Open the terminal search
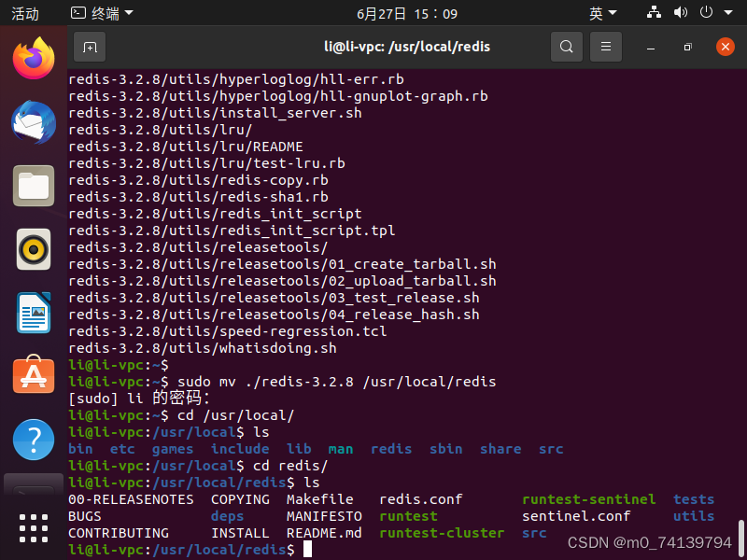This screenshot has width=747, height=560. pyautogui.click(x=567, y=46)
